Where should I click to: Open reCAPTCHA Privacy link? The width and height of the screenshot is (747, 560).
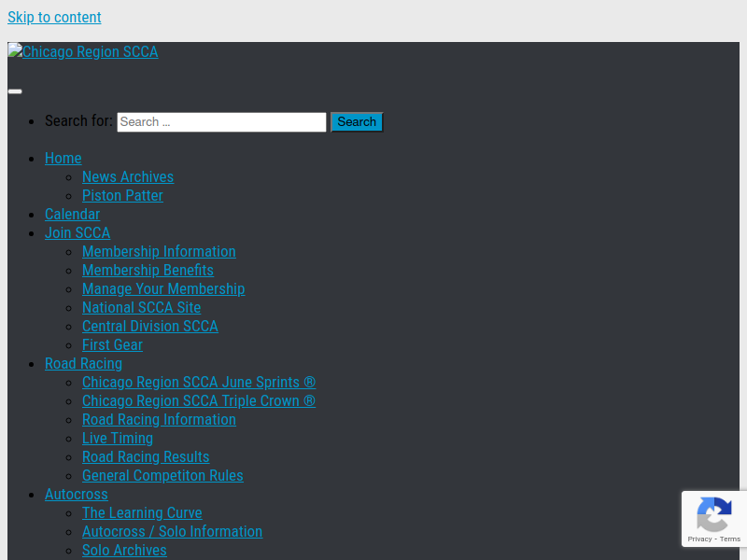(699, 539)
